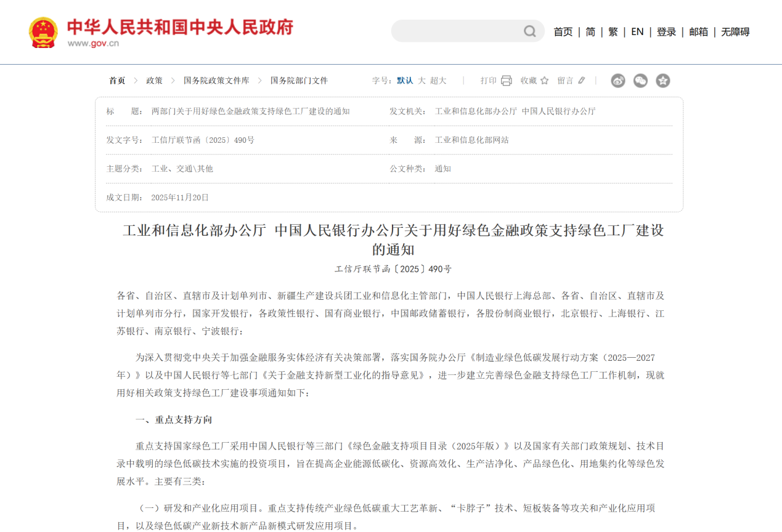Set font size to 默认
The width and height of the screenshot is (782, 532).
[x=405, y=81]
